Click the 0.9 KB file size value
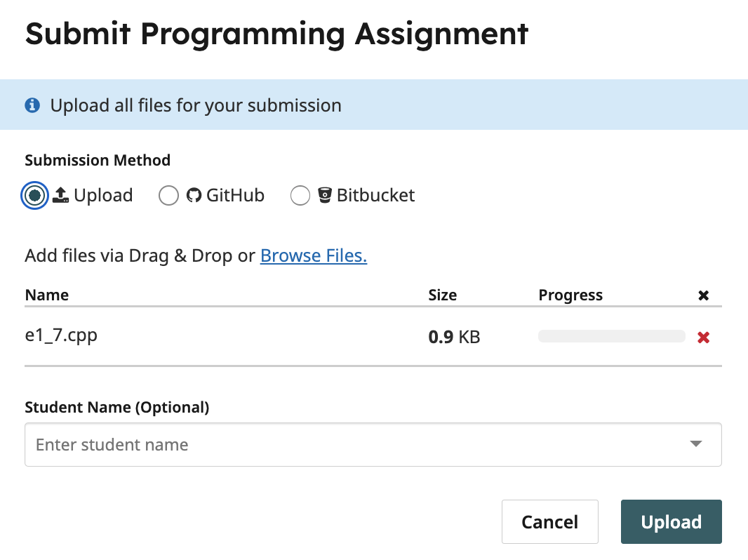Image resolution: width=748 pixels, height=560 pixels. [x=454, y=337]
